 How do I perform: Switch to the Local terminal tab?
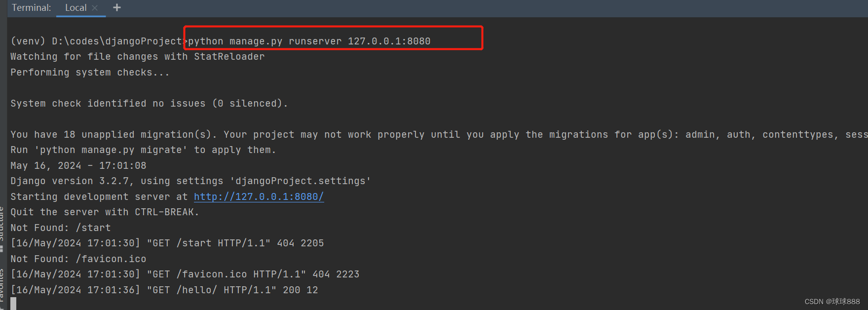coord(75,7)
